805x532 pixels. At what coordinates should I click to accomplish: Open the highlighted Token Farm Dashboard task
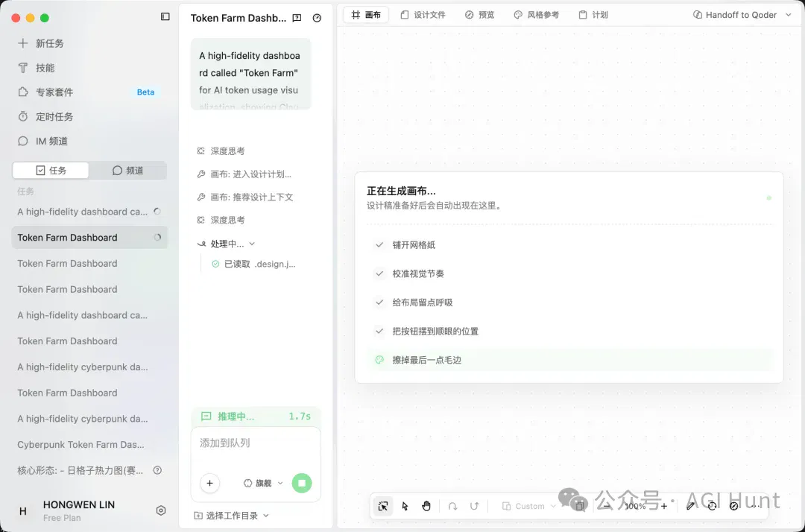89,238
